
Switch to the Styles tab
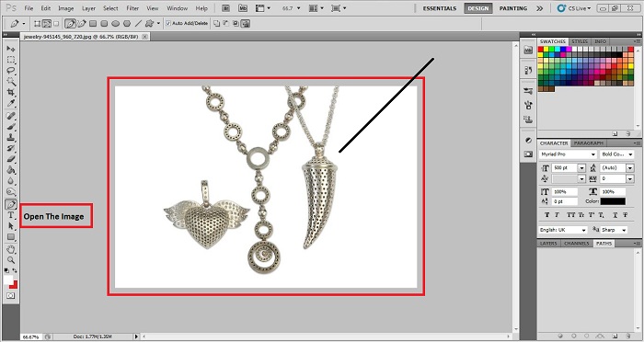tap(580, 41)
